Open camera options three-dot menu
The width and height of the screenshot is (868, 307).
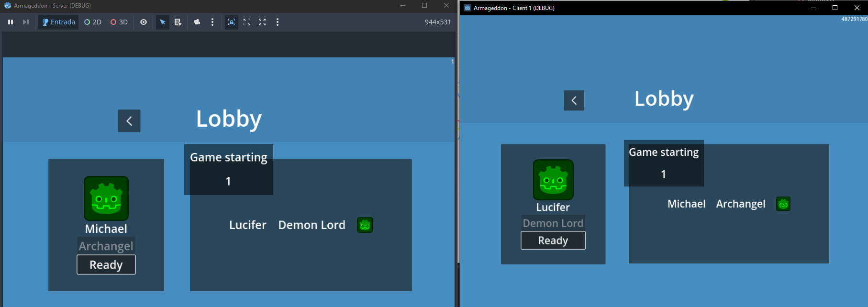212,22
